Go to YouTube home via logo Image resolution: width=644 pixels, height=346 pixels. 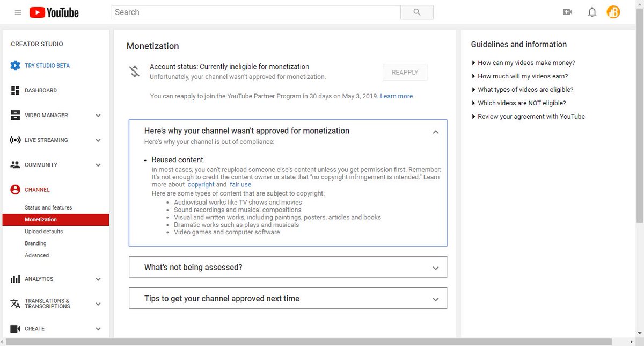click(x=54, y=12)
